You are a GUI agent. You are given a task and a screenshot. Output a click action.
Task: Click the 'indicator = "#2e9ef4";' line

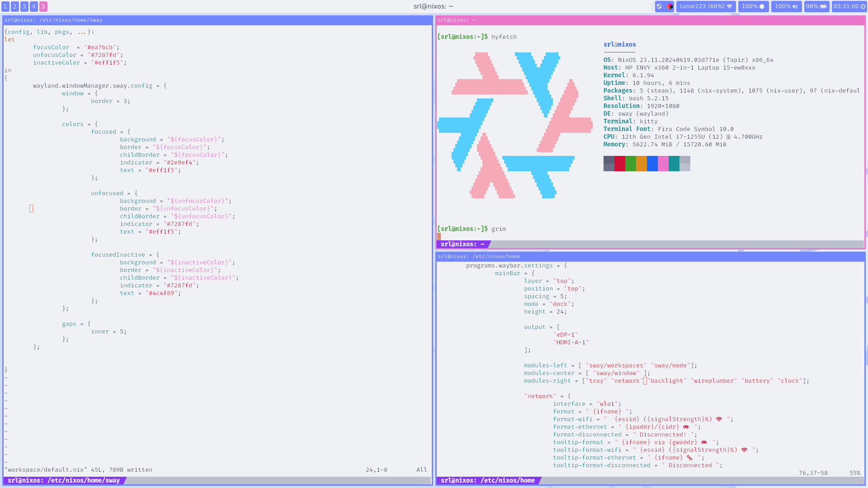(x=160, y=162)
